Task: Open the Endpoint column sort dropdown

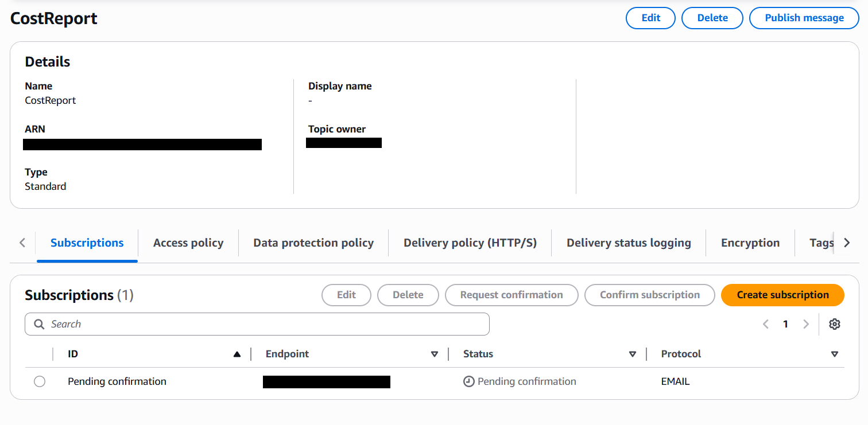Action: click(435, 354)
